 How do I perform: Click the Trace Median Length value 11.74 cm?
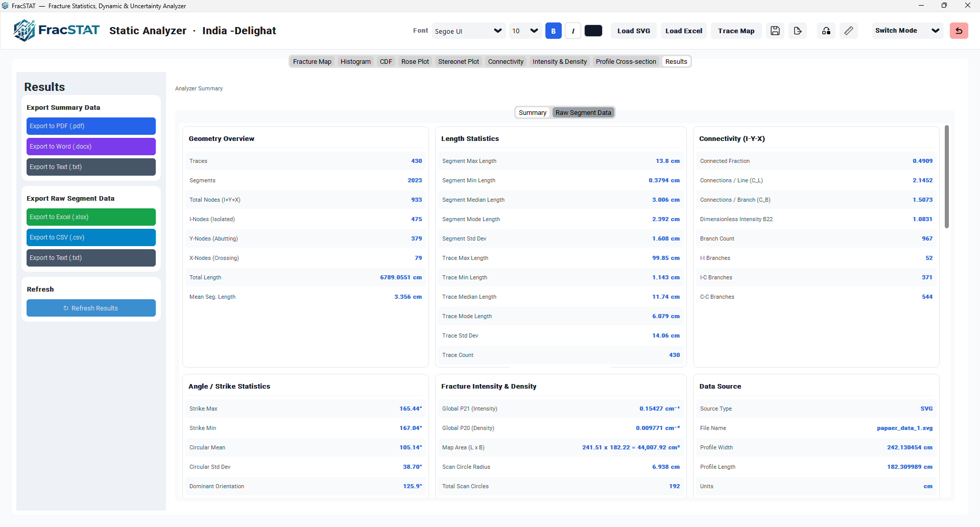pos(665,297)
